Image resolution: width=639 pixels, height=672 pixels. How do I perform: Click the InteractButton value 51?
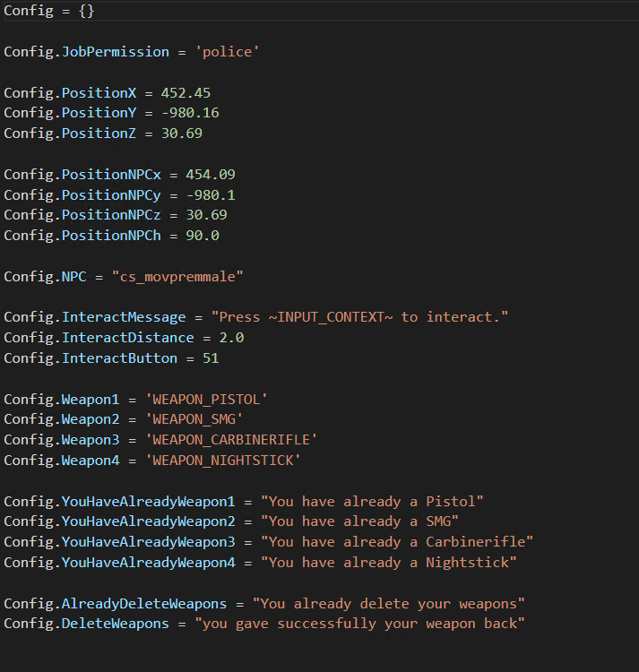pos(211,358)
